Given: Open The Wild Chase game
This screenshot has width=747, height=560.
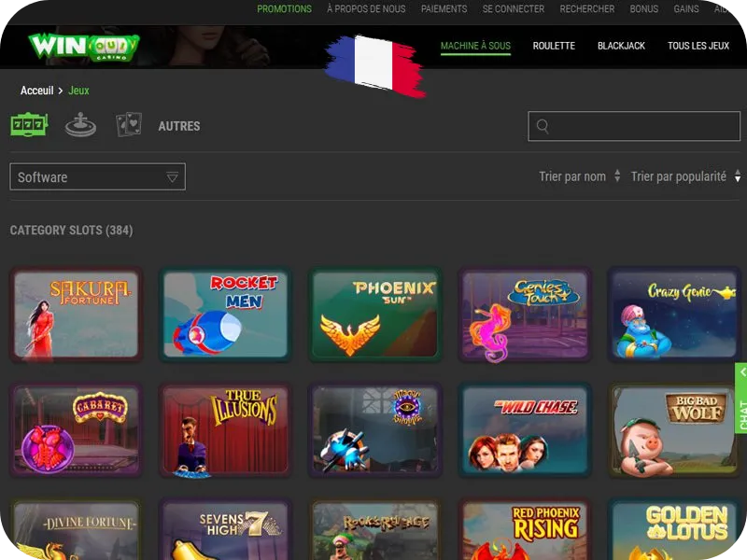Looking at the screenshot, I should coord(525,430).
